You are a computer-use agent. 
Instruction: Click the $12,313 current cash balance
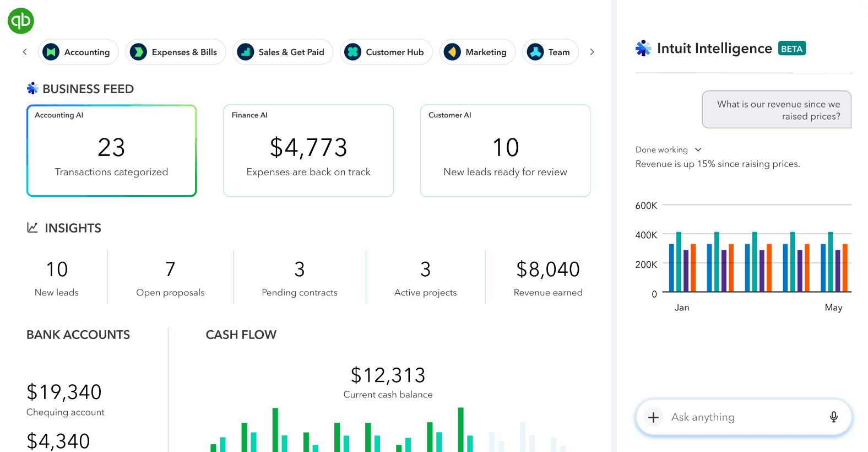click(388, 375)
